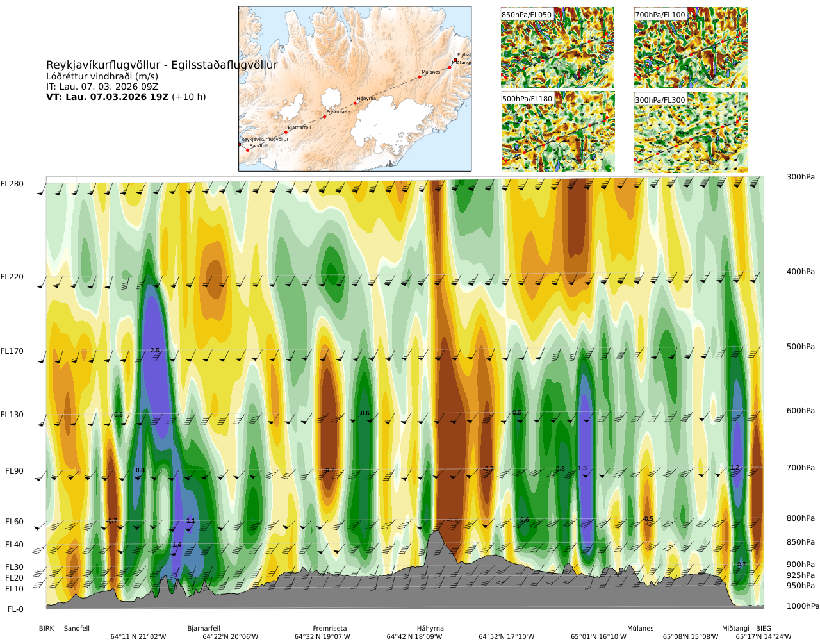Screen dimensions: 820x644
Task: Click the 600hPa pressure label
Action: point(801,411)
